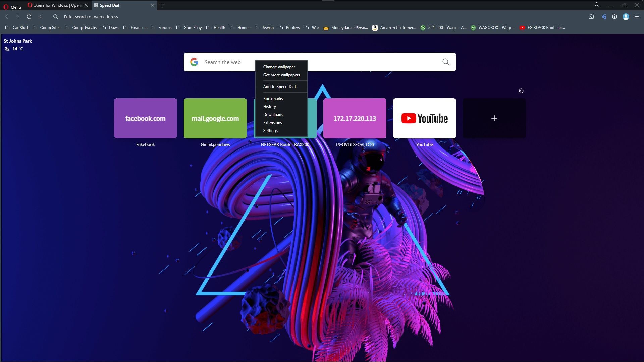This screenshot has width=644, height=362.
Task: Click the 'Get more wallpapers' option
Action: tap(281, 75)
